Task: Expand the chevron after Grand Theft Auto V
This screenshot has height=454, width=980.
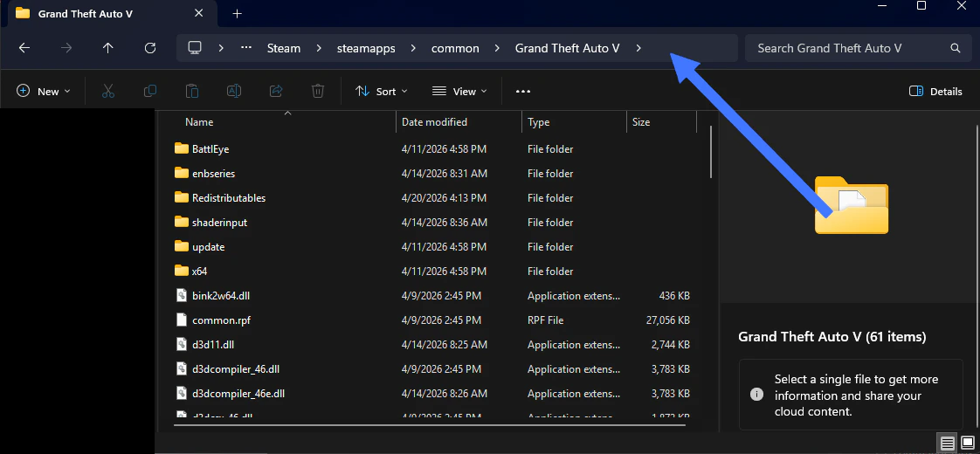Action: (x=638, y=48)
